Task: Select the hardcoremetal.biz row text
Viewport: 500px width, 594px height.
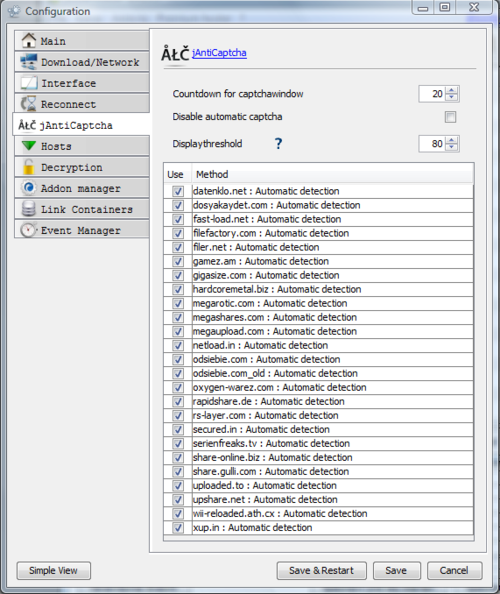Action: click(277, 289)
